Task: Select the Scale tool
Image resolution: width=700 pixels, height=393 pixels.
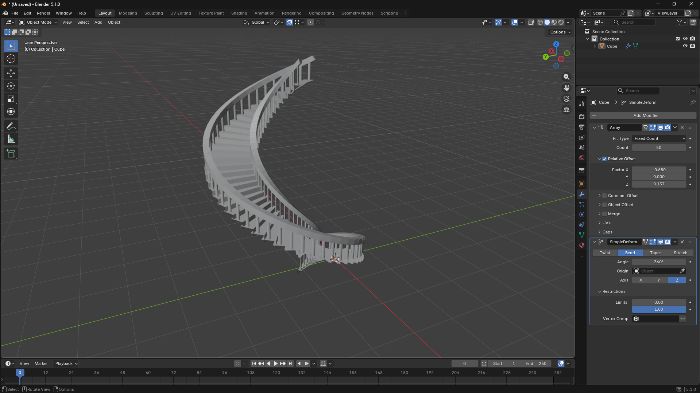Action: point(11,98)
